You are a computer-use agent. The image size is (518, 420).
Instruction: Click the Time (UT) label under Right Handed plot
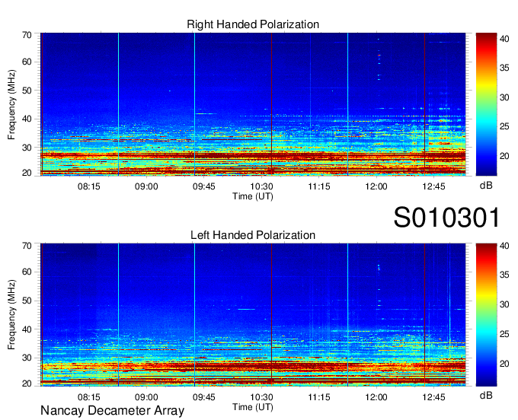(253, 196)
